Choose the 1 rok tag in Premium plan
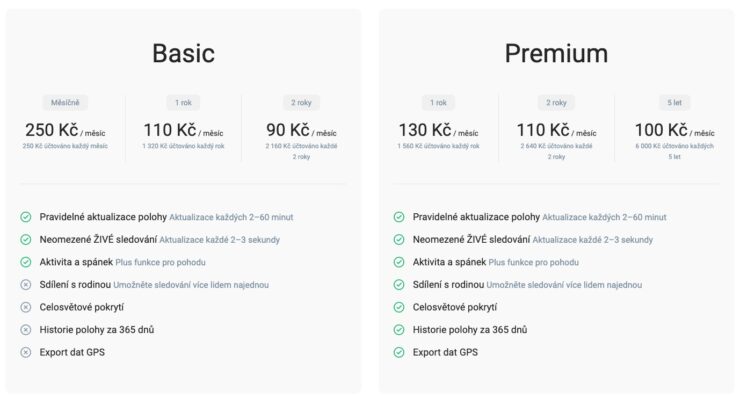The image size is (740, 398). [x=438, y=102]
